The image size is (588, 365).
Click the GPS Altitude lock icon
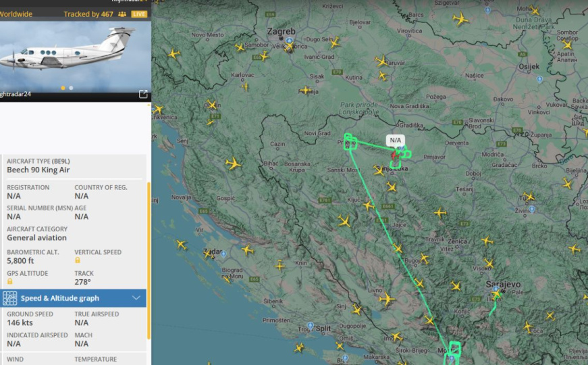10,281
